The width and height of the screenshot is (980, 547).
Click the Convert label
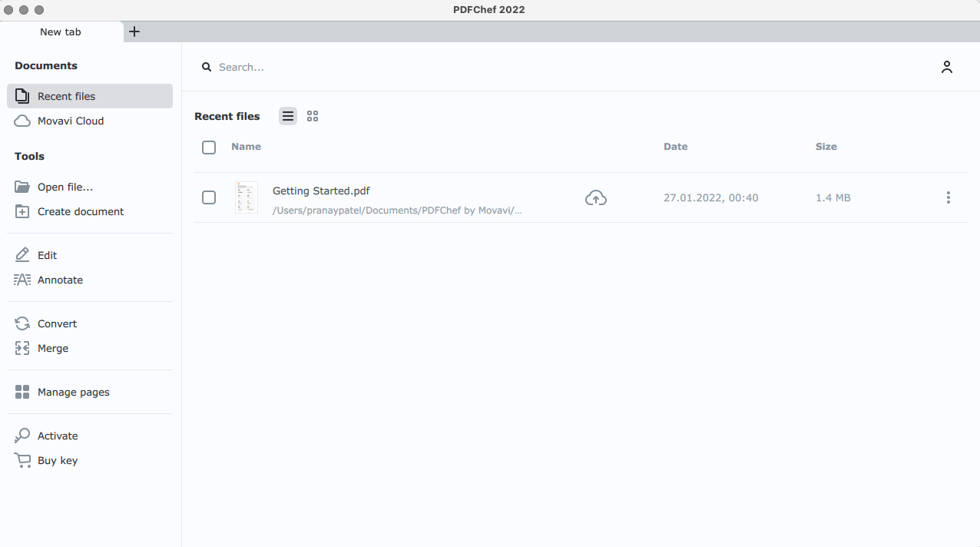point(58,323)
